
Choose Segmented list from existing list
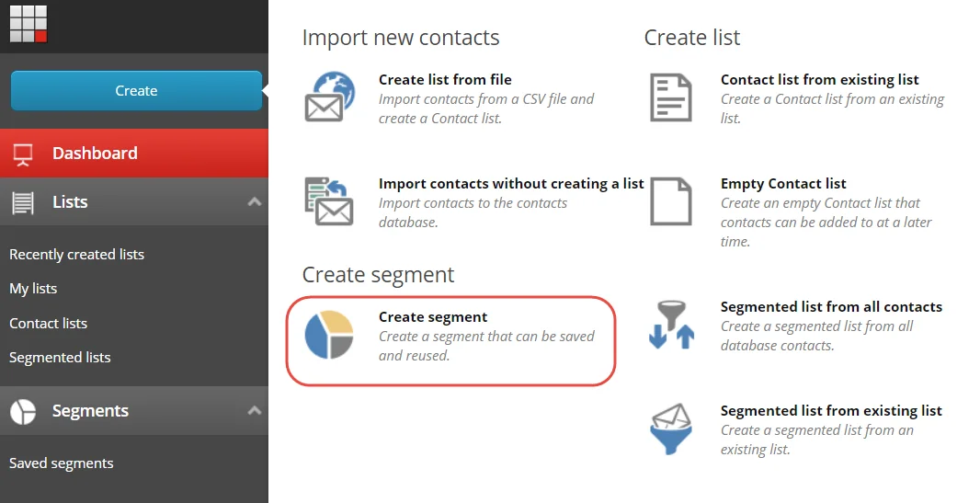click(831, 410)
